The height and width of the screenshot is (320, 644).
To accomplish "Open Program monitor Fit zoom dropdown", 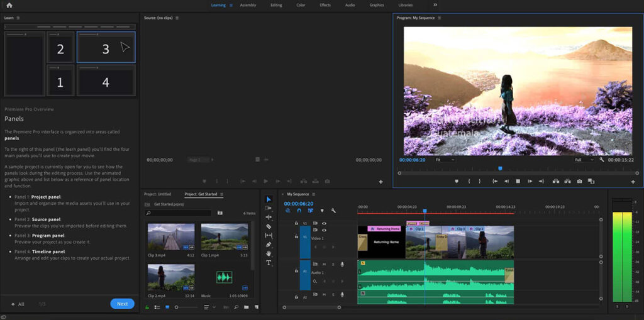I will tap(445, 160).
